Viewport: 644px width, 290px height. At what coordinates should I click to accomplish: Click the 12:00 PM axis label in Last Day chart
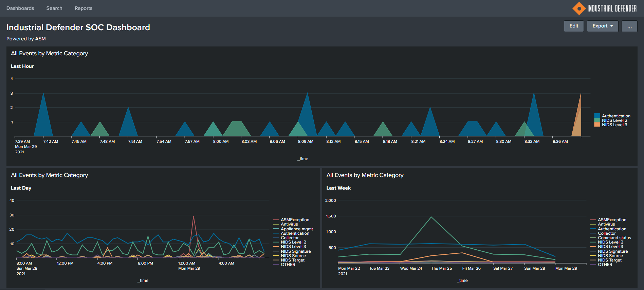click(65, 263)
